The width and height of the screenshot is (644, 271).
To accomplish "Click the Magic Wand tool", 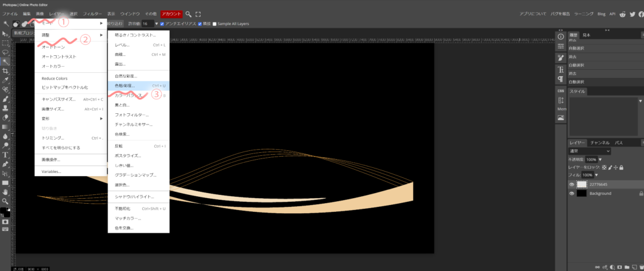I will (x=6, y=62).
